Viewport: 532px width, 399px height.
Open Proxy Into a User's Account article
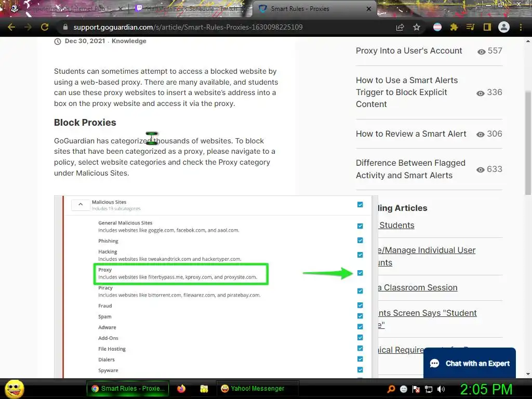tap(409, 50)
